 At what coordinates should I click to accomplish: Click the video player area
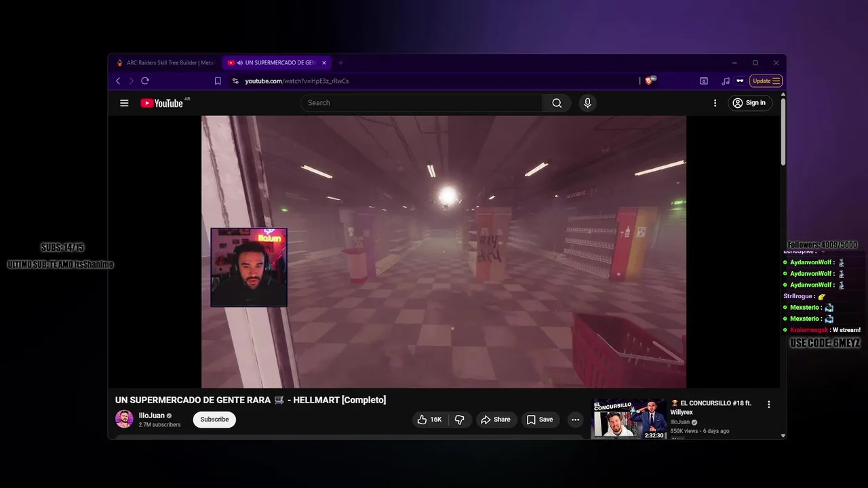pyautogui.click(x=443, y=251)
